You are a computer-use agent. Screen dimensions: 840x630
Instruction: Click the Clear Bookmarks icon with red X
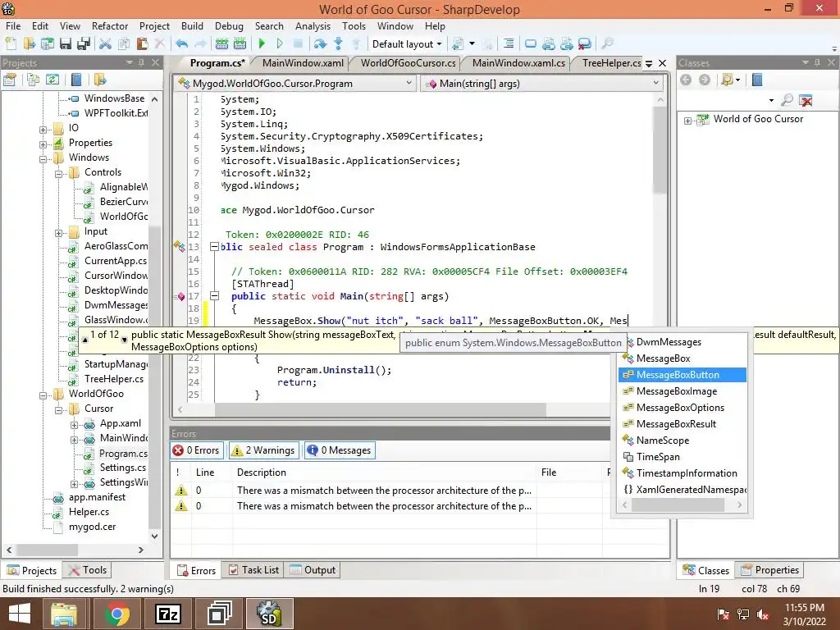(585, 44)
